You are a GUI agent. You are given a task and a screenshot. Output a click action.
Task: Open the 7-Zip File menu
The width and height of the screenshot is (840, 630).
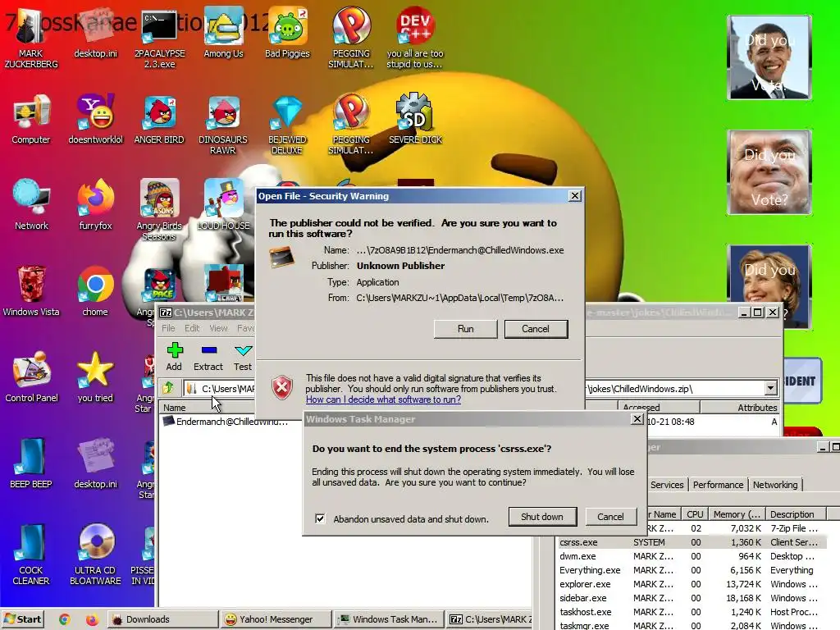[168, 328]
